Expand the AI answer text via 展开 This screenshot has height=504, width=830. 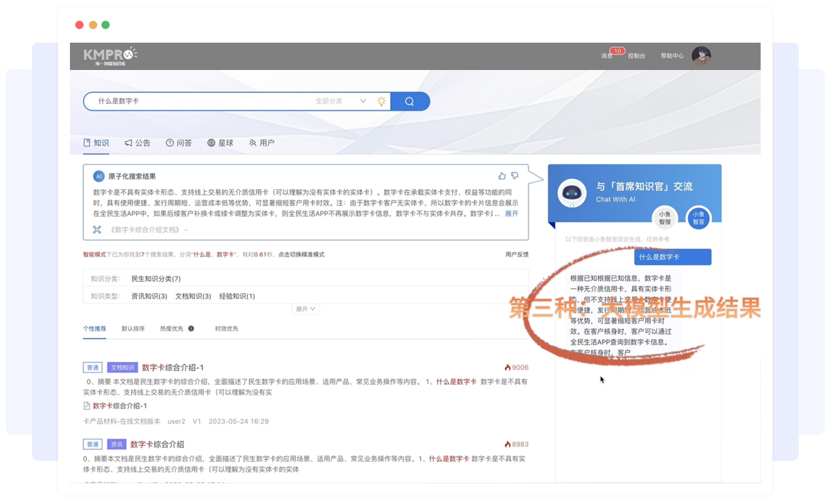[512, 213]
